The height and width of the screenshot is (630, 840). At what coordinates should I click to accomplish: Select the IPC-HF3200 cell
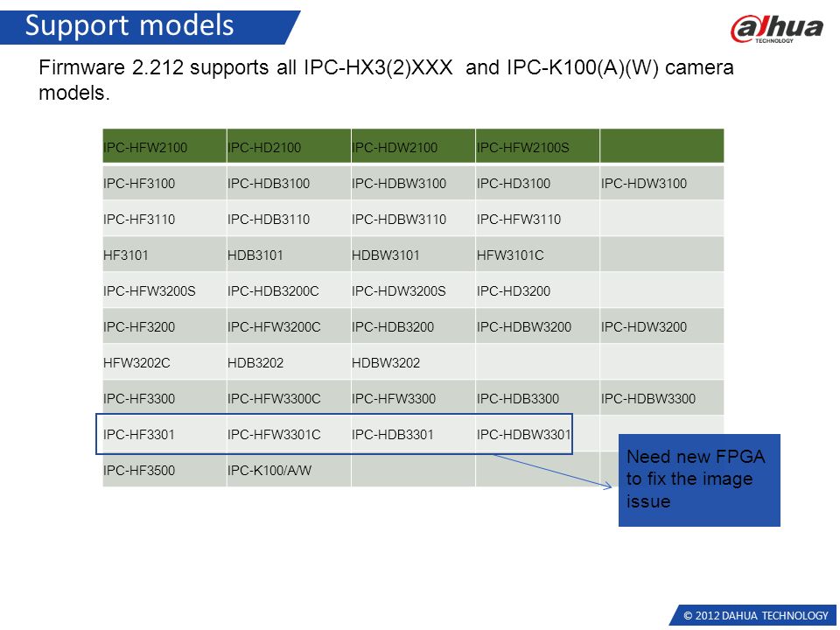pyautogui.click(x=164, y=326)
